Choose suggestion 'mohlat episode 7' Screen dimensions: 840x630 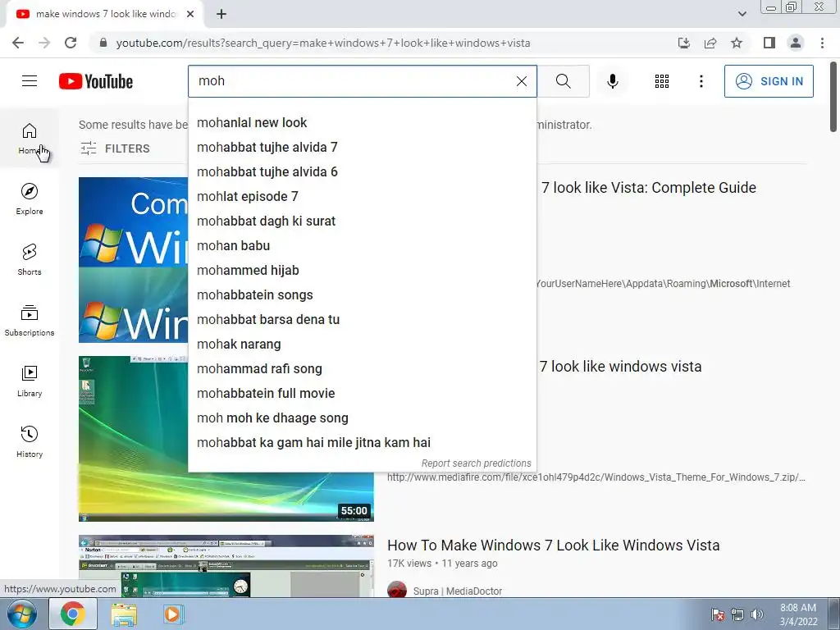pyautogui.click(x=362, y=197)
